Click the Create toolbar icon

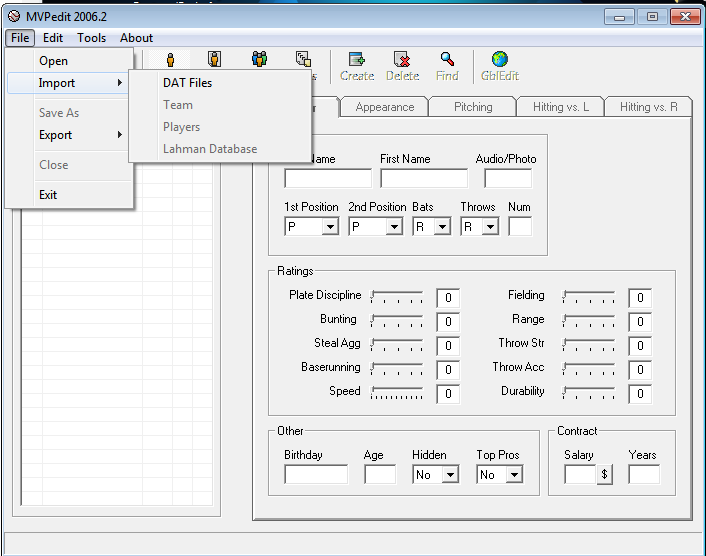357,59
